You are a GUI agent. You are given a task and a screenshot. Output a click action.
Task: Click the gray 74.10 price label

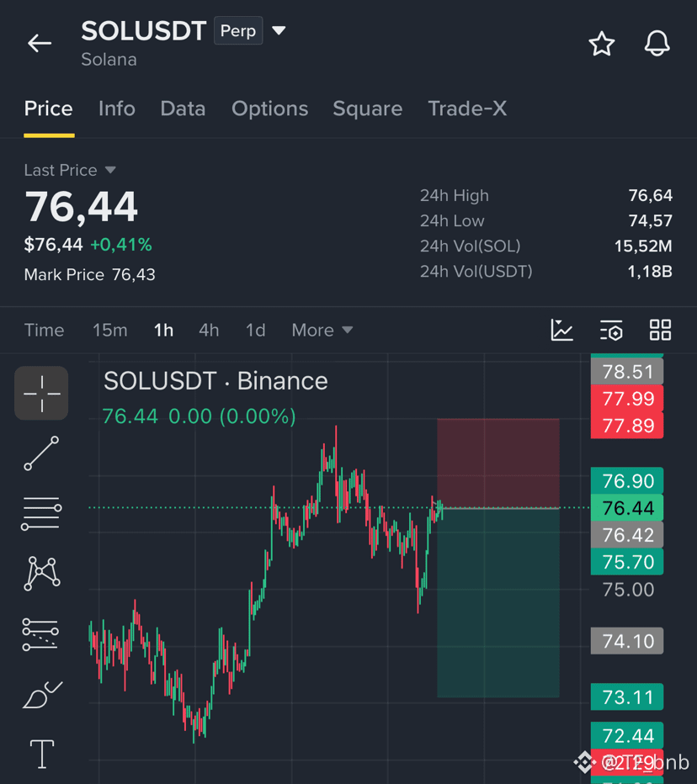pos(627,641)
